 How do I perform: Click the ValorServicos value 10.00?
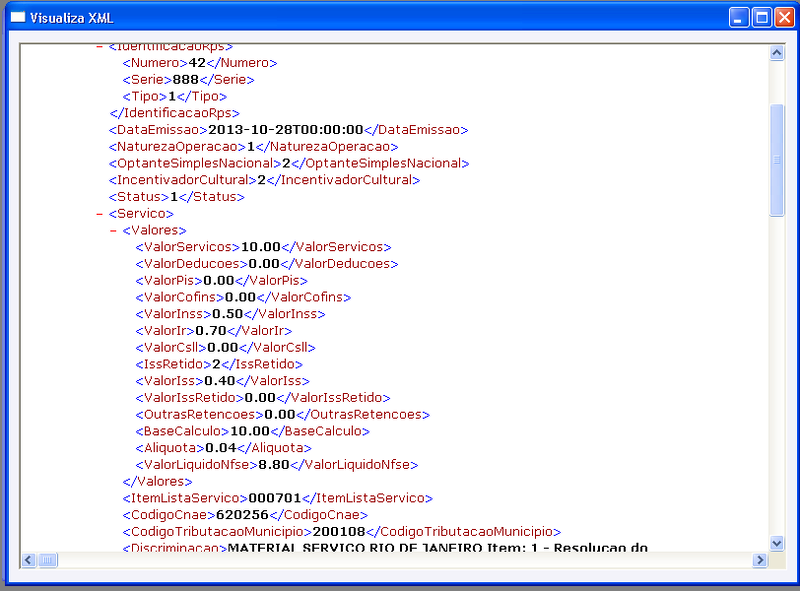(x=261, y=247)
